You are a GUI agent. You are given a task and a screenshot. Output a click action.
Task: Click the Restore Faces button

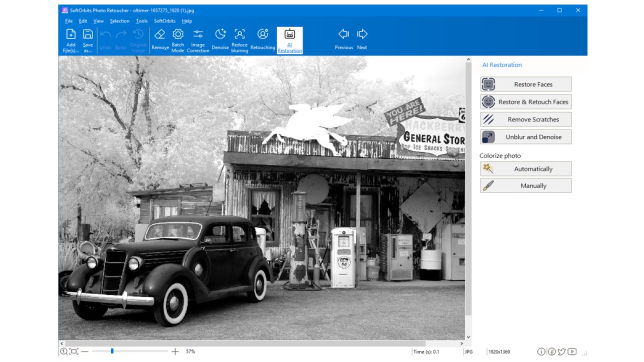pyautogui.click(x=526, y=84)
